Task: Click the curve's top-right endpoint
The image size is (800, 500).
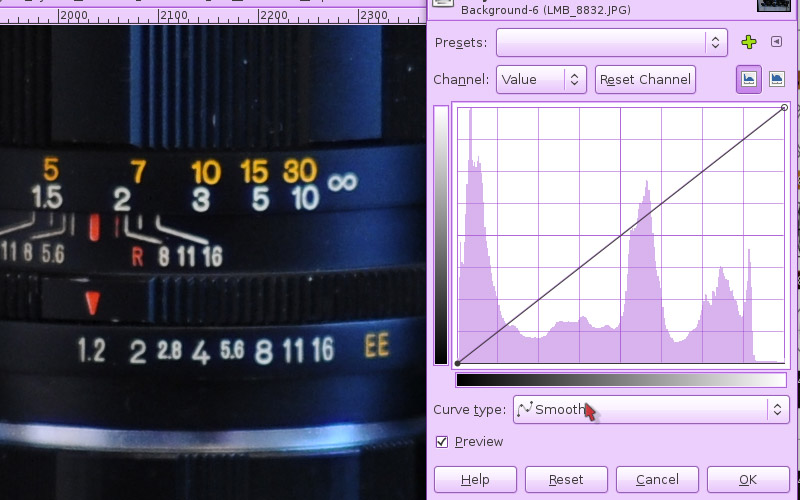Action: (x=784, y=107)
